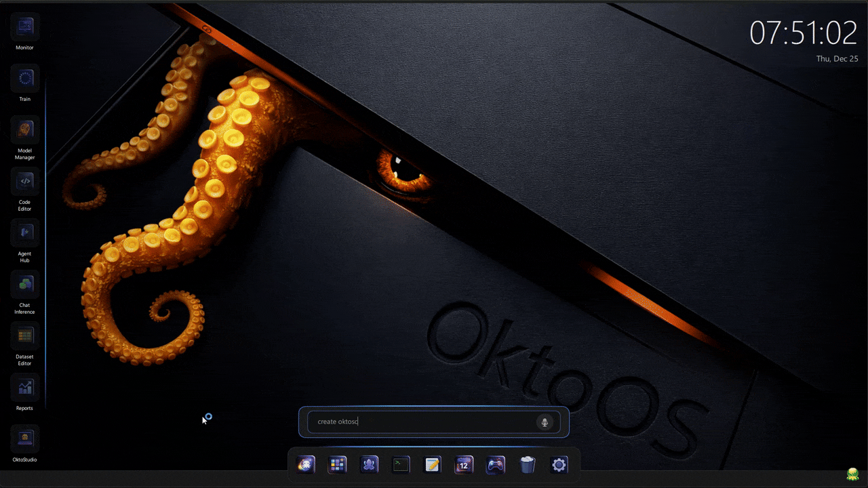
Task: Launch Chat Inference
Action: click(24, 284)
